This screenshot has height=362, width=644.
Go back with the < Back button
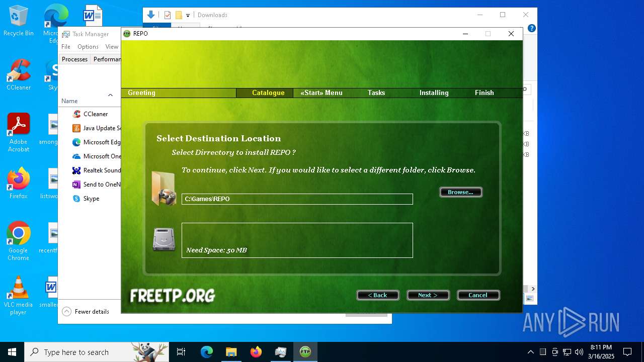(x=378, y=295)
